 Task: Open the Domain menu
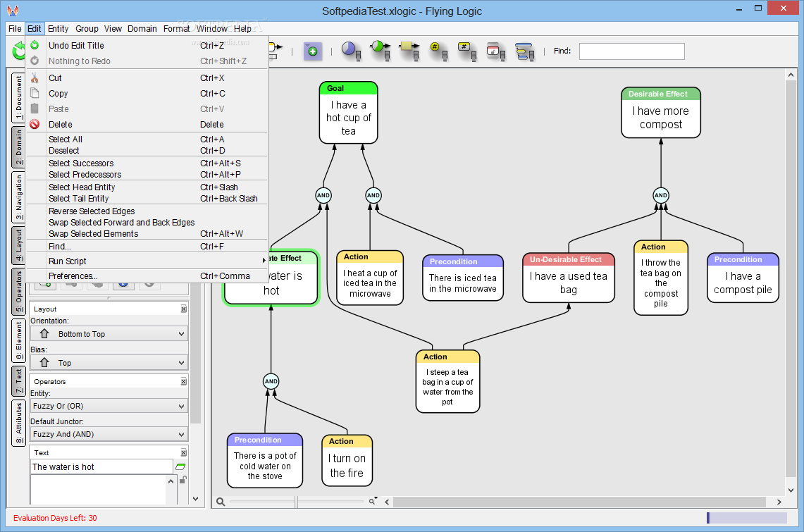pos(142,29)
